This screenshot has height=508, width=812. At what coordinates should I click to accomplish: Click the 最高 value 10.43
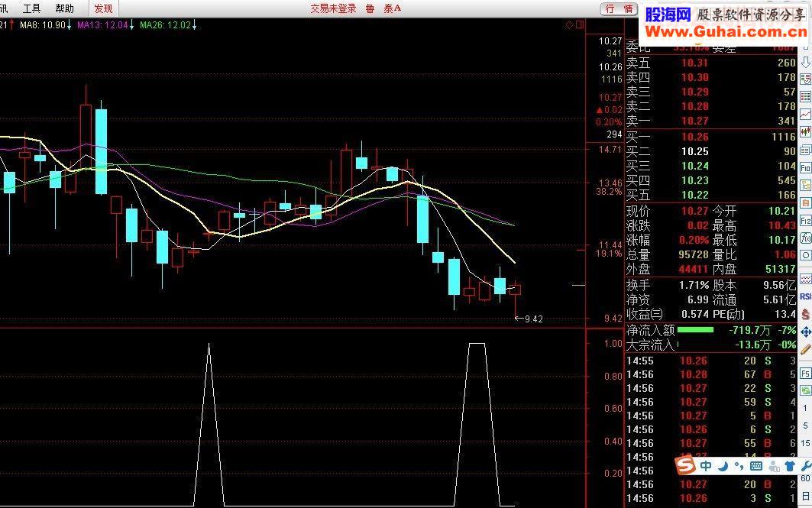(x=781, y=226)
